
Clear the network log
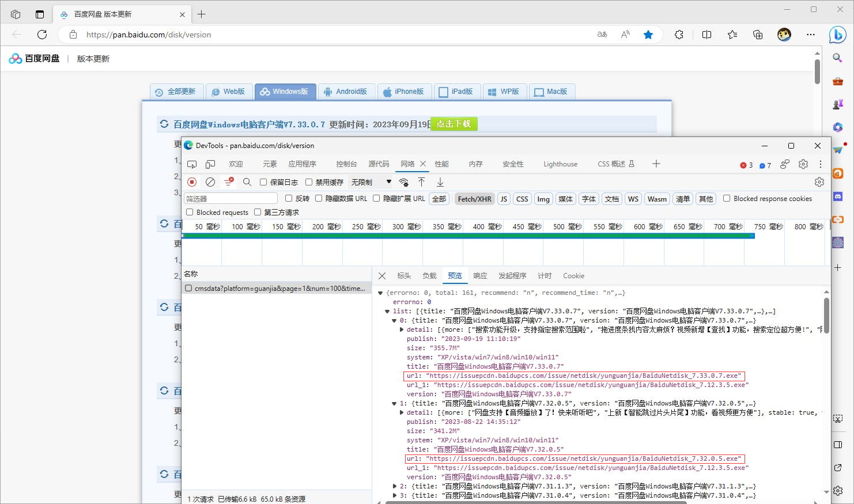click(x=210, y=182)
